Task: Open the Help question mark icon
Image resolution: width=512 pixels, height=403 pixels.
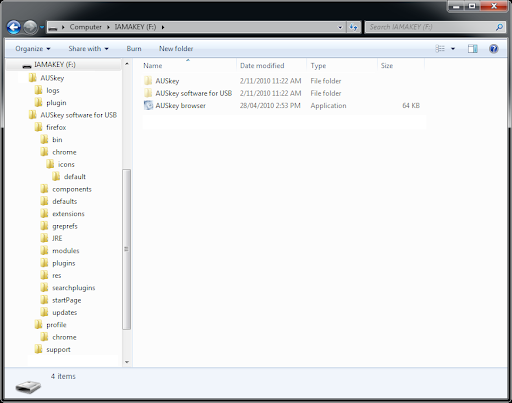Action: click(x=493, y=49)
